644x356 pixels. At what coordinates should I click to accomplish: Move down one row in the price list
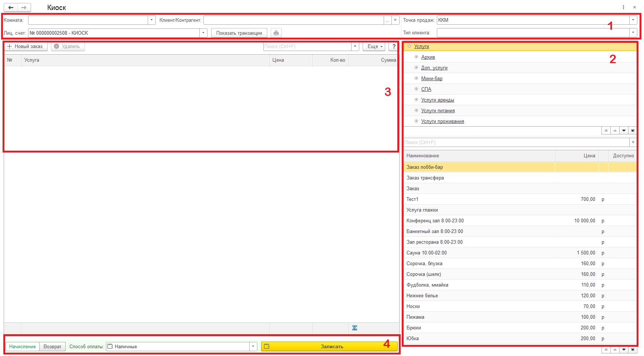pyautogui.click(x=624, y=349)
